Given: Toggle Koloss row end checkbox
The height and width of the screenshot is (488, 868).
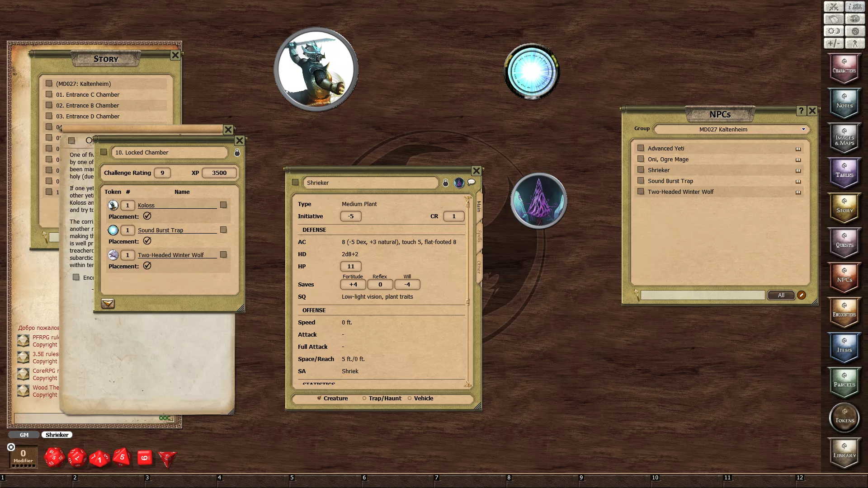Looking at the screenshot, I should click(223, 205).
